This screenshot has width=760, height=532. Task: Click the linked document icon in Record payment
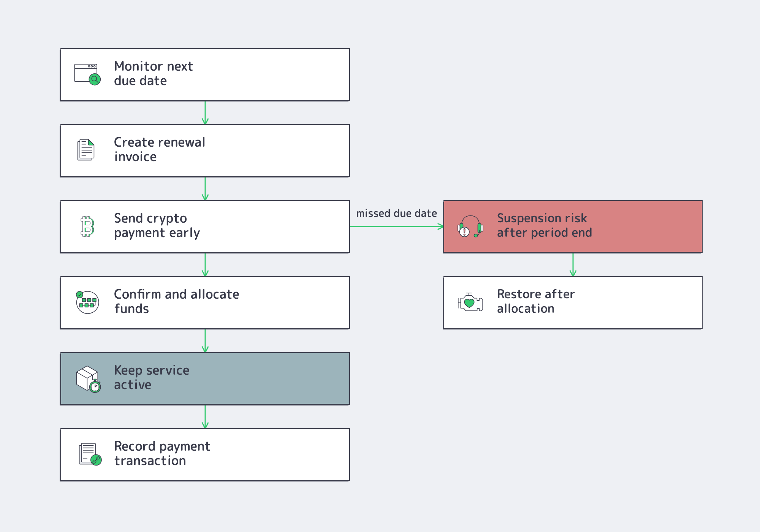click(x=90, y=454)
